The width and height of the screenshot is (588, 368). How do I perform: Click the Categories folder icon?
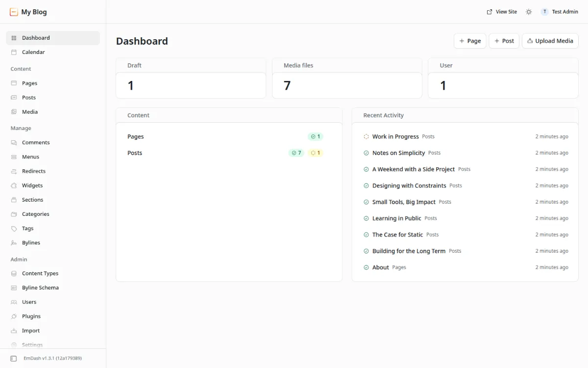coord(14,214)
